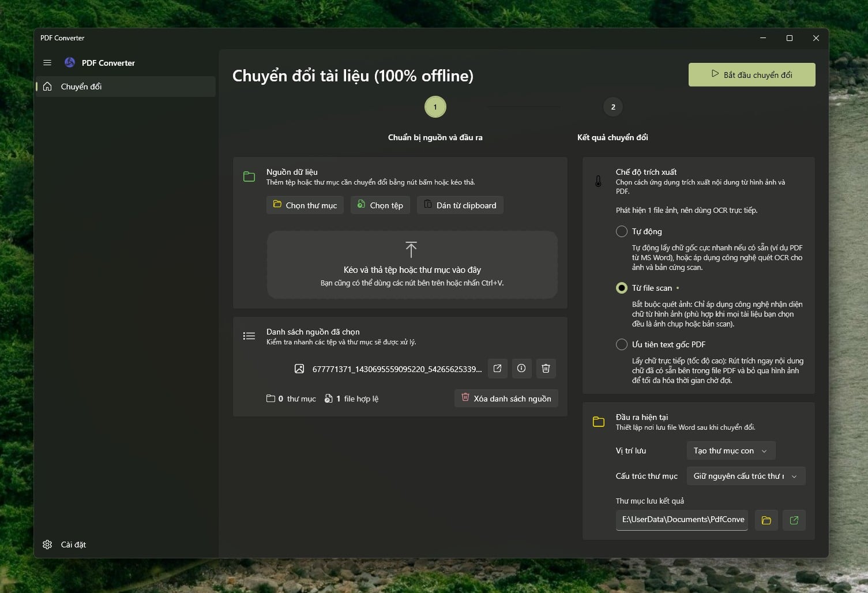
Task: Open the Chuyển đổi home page
Action: (126, 87)
